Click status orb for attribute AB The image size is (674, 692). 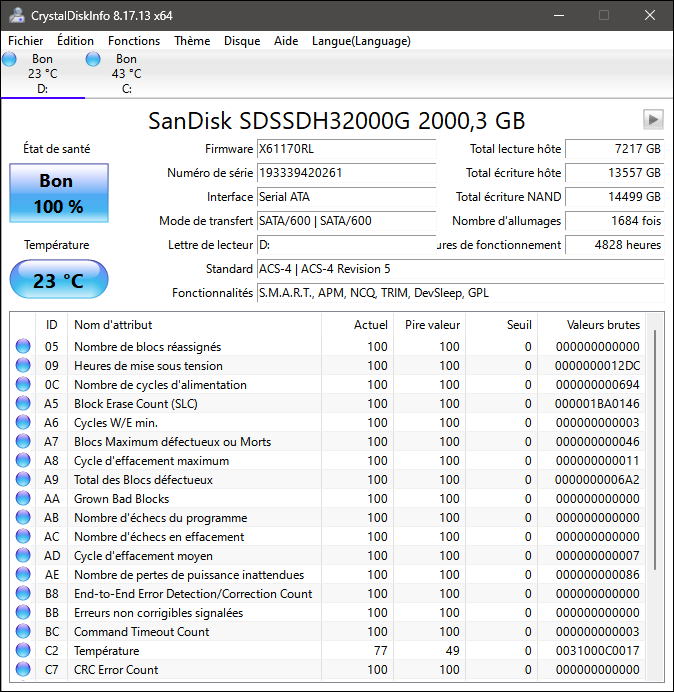pos(23,517)
